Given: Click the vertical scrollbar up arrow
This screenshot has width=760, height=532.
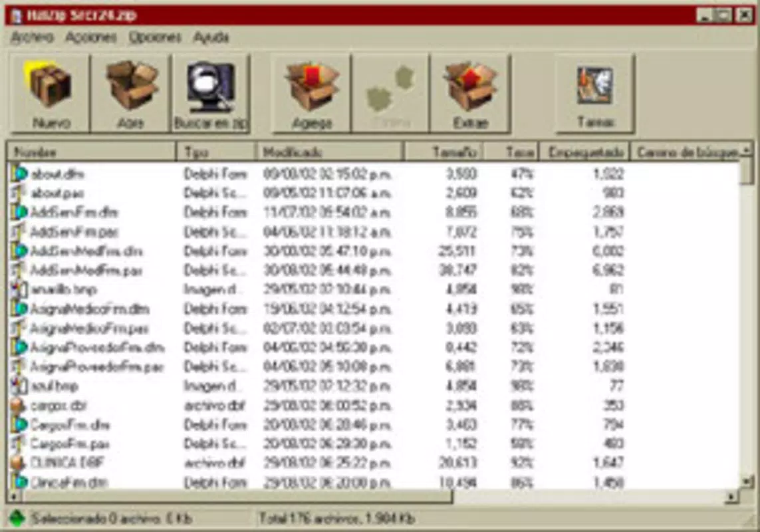Looking at the screenshot, I should point(747,151).
